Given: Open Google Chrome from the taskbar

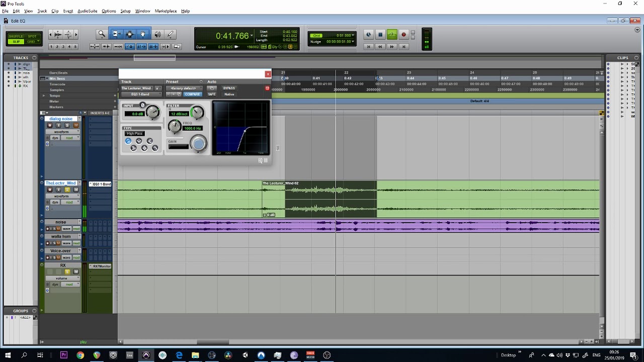Looking at the screenshot, I should coord(80,355).
